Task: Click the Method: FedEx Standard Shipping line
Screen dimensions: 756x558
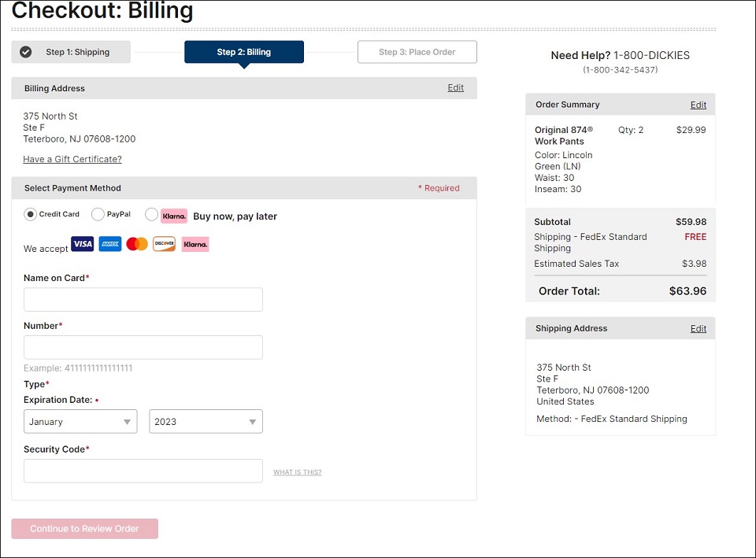Action: 612,419
